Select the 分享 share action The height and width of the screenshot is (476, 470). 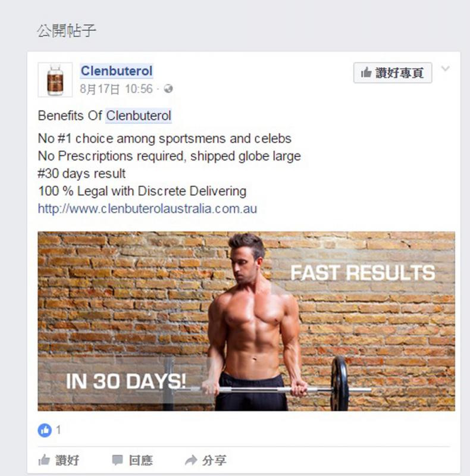point(206,460)
